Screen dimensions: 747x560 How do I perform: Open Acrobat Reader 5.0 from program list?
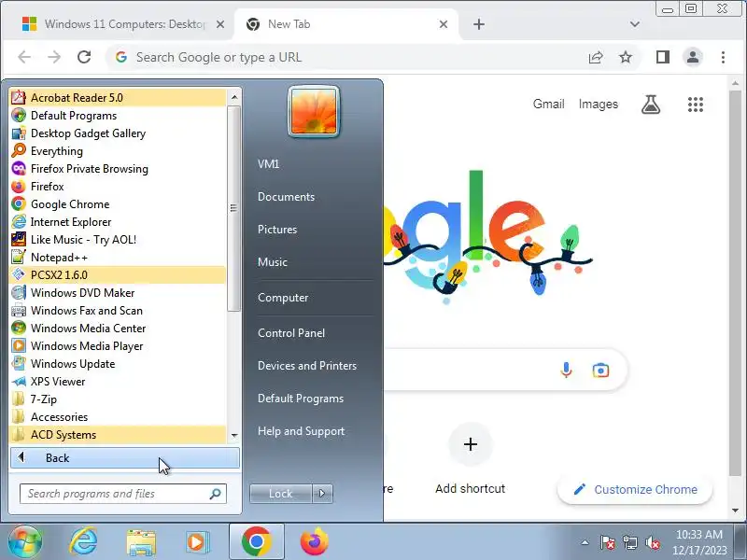coord(118,98)
